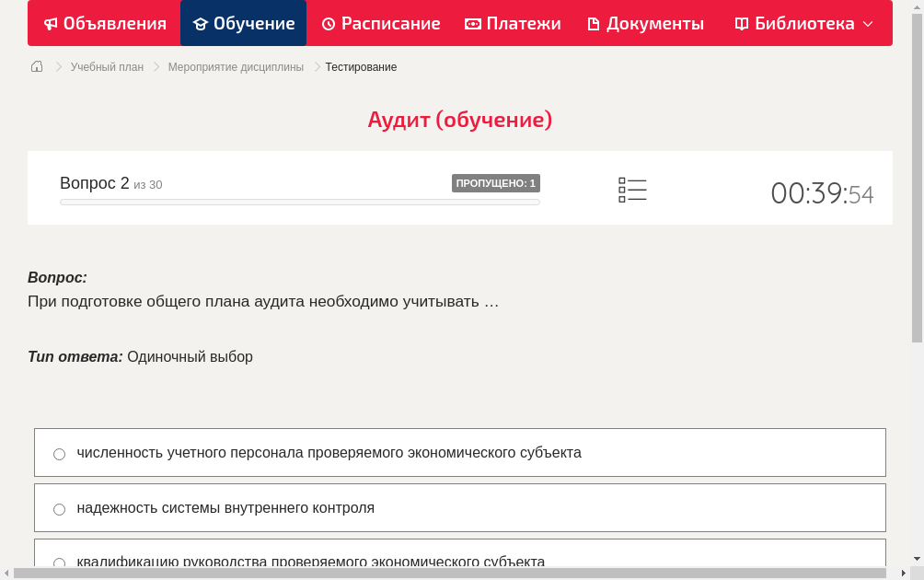Screen dimensions: 924x580
Task: Click the clock icon on Расписание
Action: [329, 23]
